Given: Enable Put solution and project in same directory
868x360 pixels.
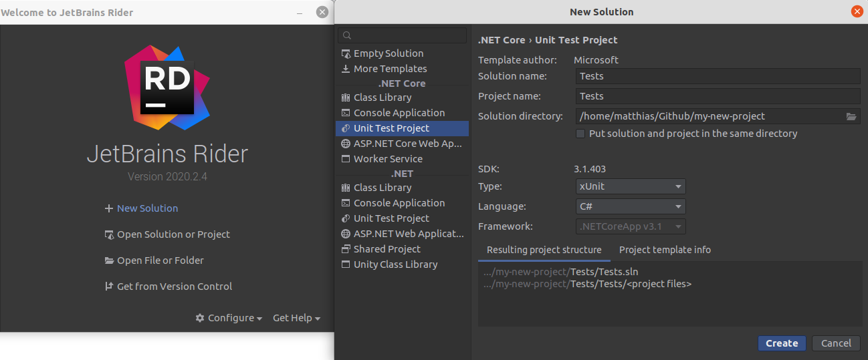Looking at the screenshot, I should click(580, 134).
